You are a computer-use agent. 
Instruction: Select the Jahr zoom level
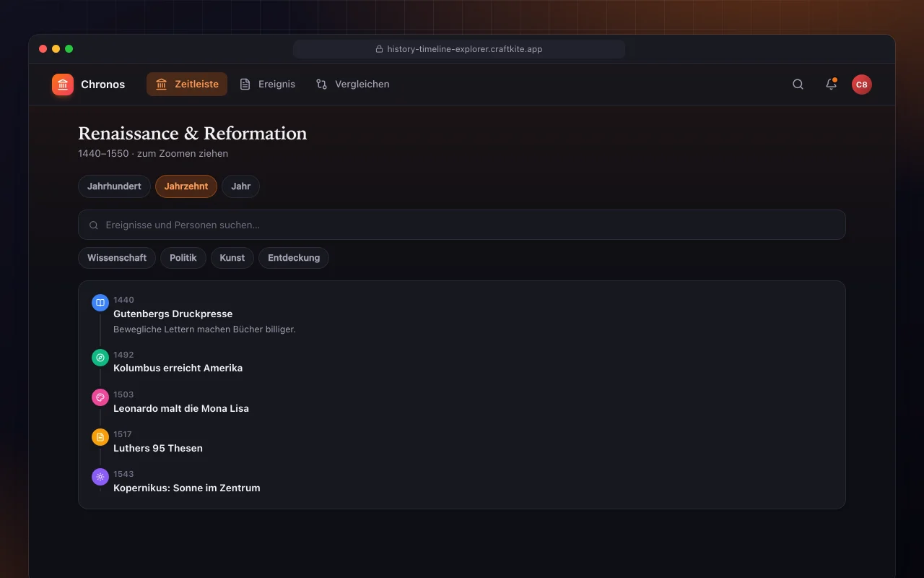tap(241, 186)
